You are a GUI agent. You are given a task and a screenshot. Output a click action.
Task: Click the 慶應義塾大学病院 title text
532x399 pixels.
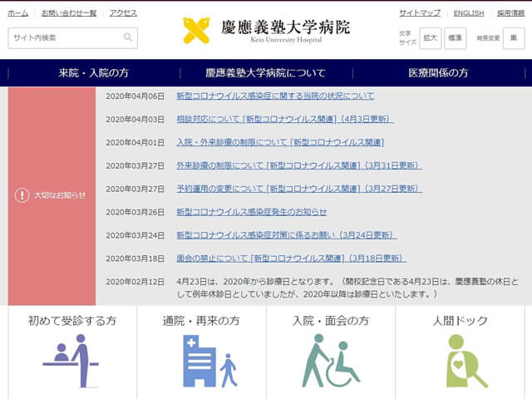point(286,27)
